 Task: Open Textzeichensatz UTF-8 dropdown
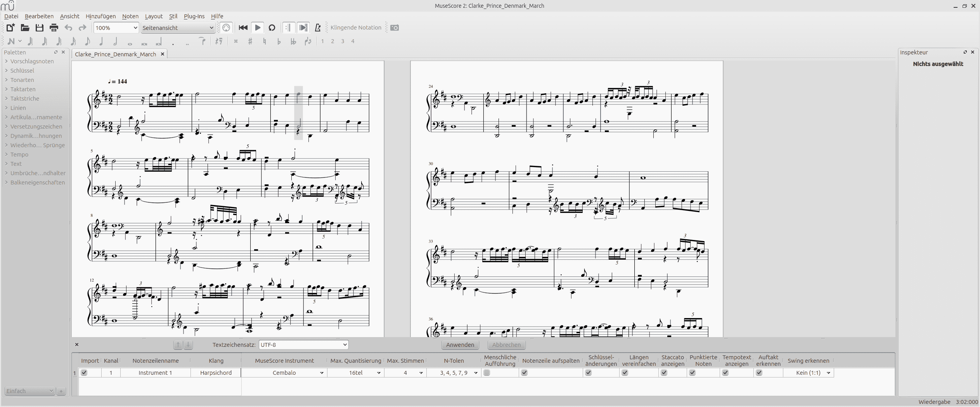[x=303, y=344]
